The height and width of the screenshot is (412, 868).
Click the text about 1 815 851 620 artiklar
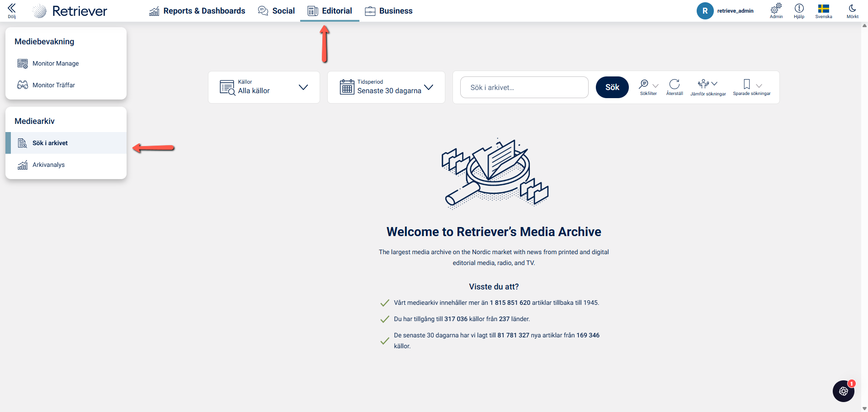coord(496,303)
